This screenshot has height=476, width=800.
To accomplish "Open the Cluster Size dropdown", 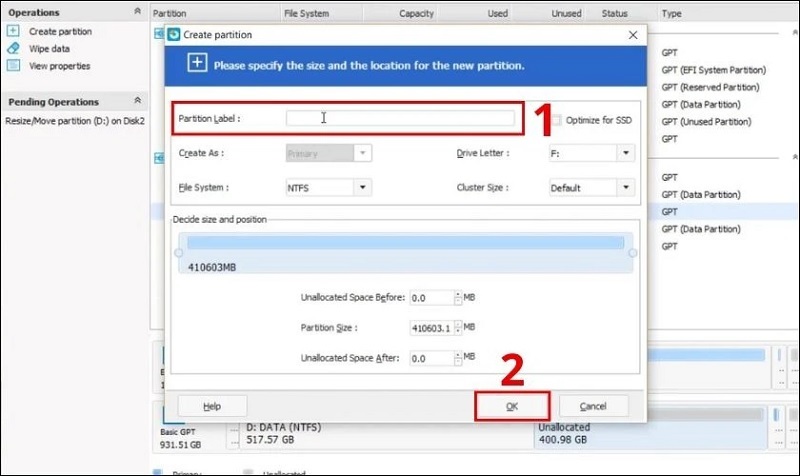I will point(625,187).
